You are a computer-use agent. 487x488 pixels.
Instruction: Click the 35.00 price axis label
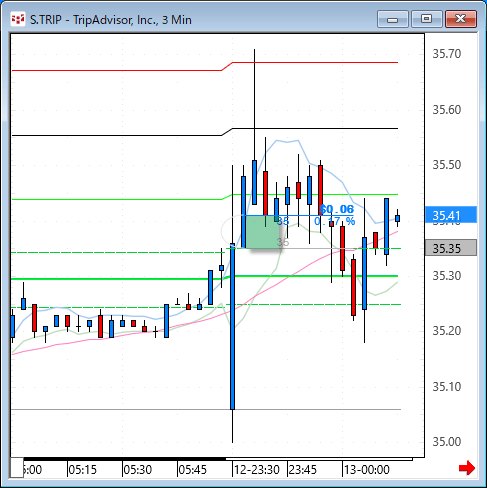pos(447,442)
